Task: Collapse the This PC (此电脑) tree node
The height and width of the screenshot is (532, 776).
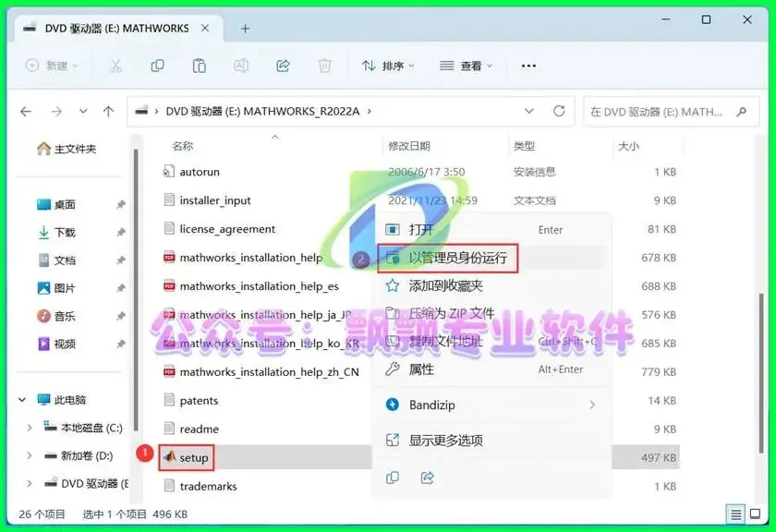Action: pos(22,399)
